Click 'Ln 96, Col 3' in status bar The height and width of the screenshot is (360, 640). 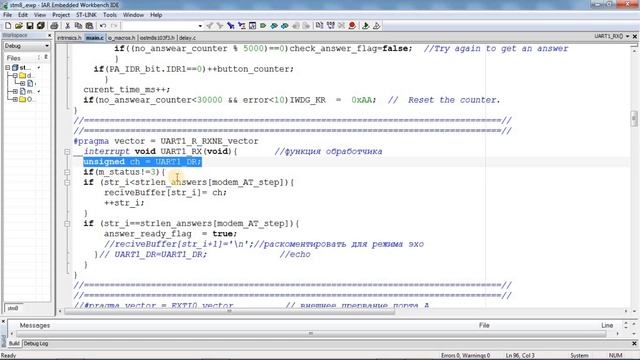[520, 356]
